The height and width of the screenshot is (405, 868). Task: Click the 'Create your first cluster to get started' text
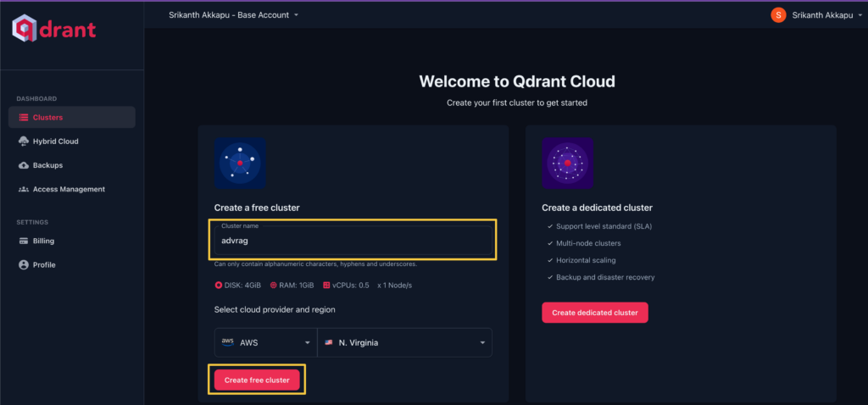[x=517, y=103]
